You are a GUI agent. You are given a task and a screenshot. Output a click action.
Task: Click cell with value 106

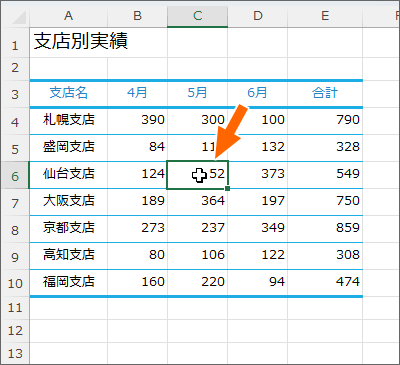[198, 256]
